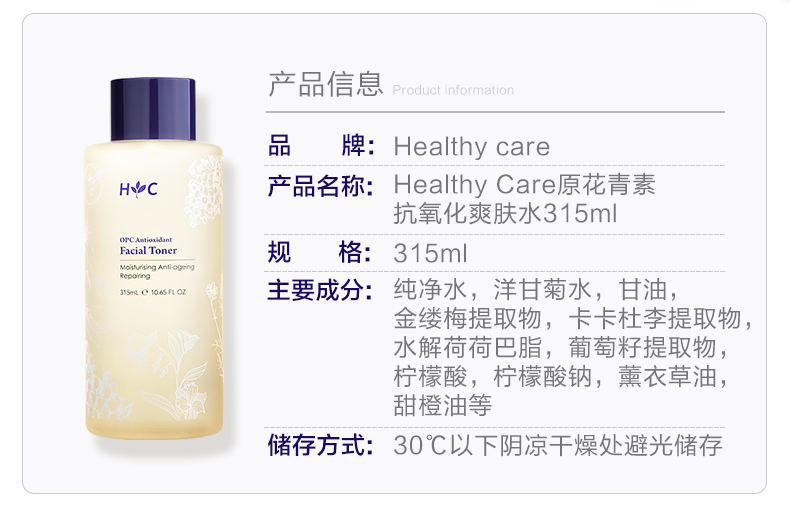
Task: Click the Product information subtitle
Action: click(453, 90)
